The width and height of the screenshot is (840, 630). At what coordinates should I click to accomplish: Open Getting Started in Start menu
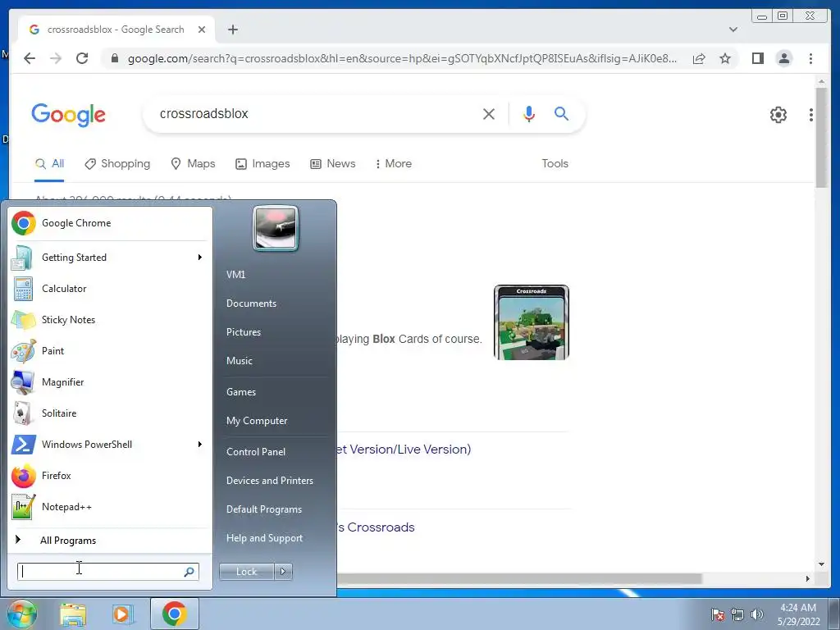pyautogui.click(x=109, y=258)
